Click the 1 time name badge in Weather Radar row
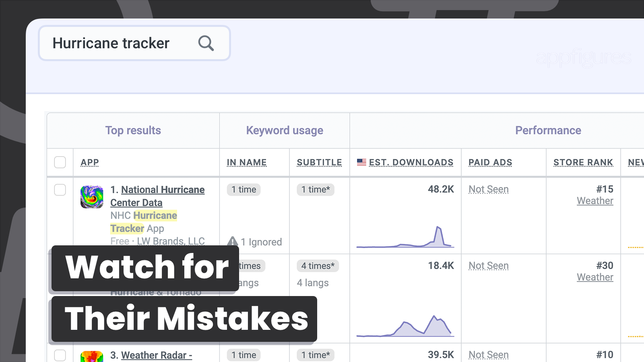This screenshot has width=644, height=362. [244, 355]
